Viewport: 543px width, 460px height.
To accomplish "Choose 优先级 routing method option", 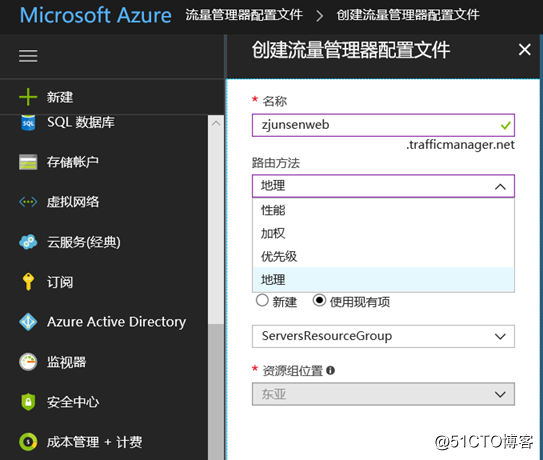I will point(383,256).
